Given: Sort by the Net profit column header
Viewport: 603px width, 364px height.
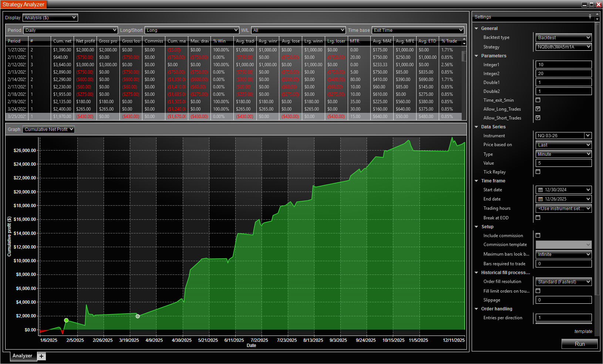Looking at the screenshot, I should pos(85,41).
